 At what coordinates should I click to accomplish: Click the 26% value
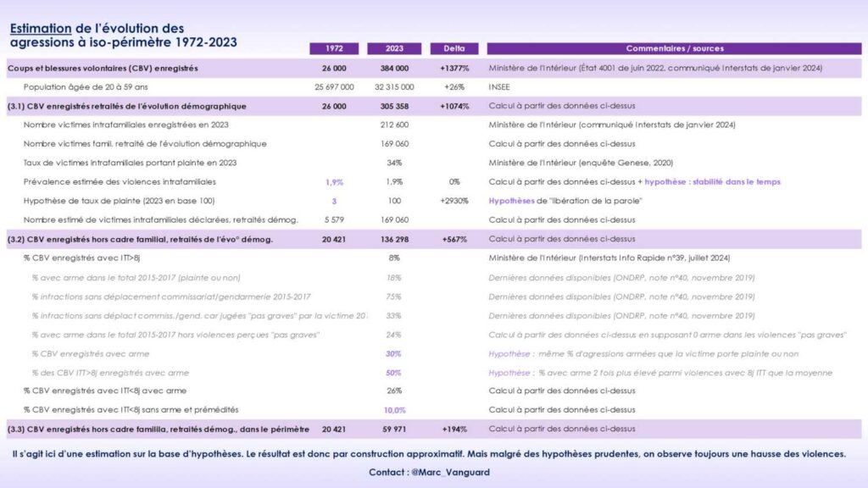point(394,391)
